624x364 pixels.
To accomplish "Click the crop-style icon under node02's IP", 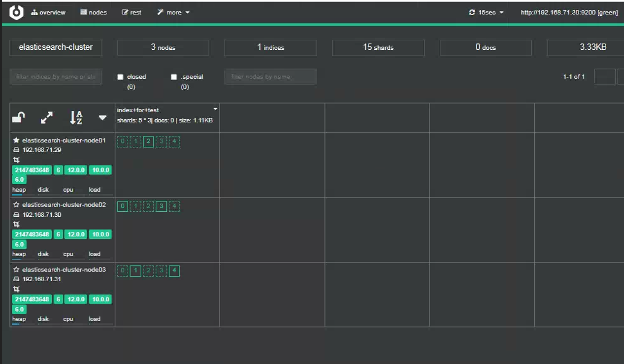I will pos(16,224).
